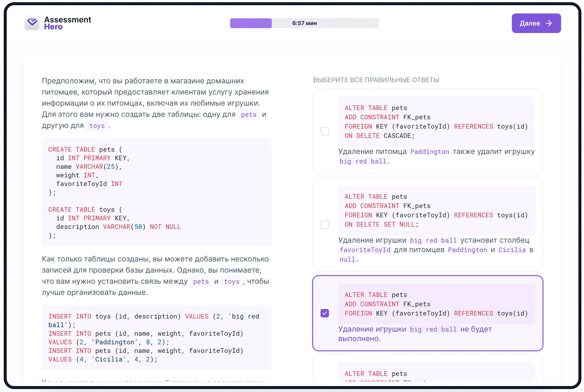This screenshot has width=584, height=392.
Task: Check the ON DELETE CASCADE answer checkbox
Action: click(325, 131)
